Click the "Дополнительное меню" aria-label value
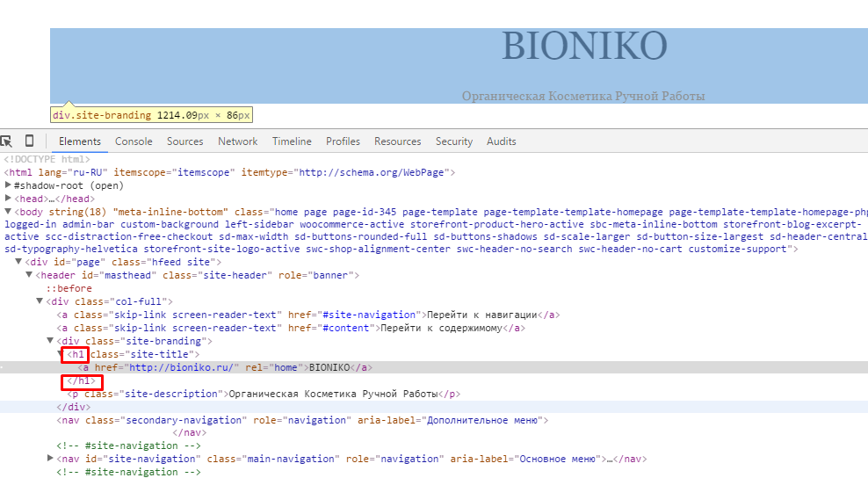868x478 pixels. tap(481, 420)
